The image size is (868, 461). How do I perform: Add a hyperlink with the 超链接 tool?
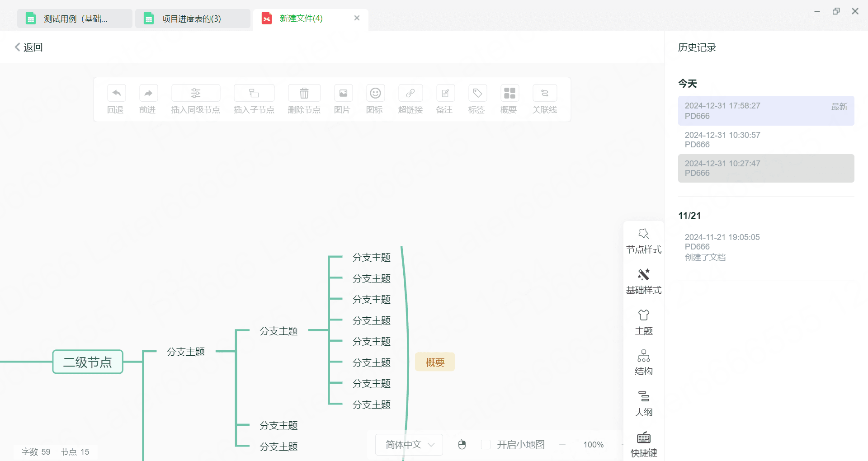click(410, 93)
